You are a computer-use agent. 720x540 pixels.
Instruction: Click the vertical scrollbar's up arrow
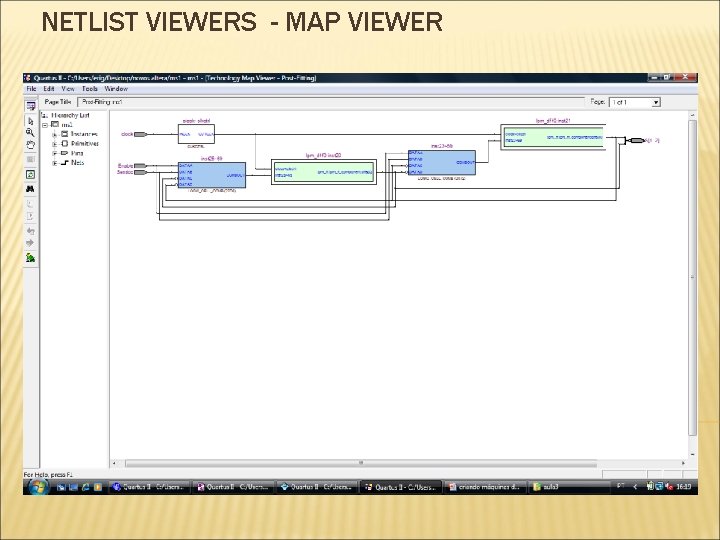(692, 115)
